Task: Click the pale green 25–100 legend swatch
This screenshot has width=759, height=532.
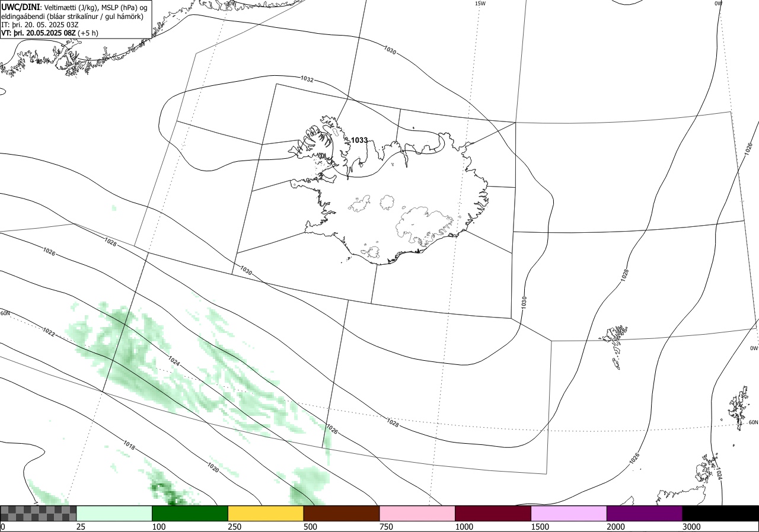Action: tap(114, 513)
